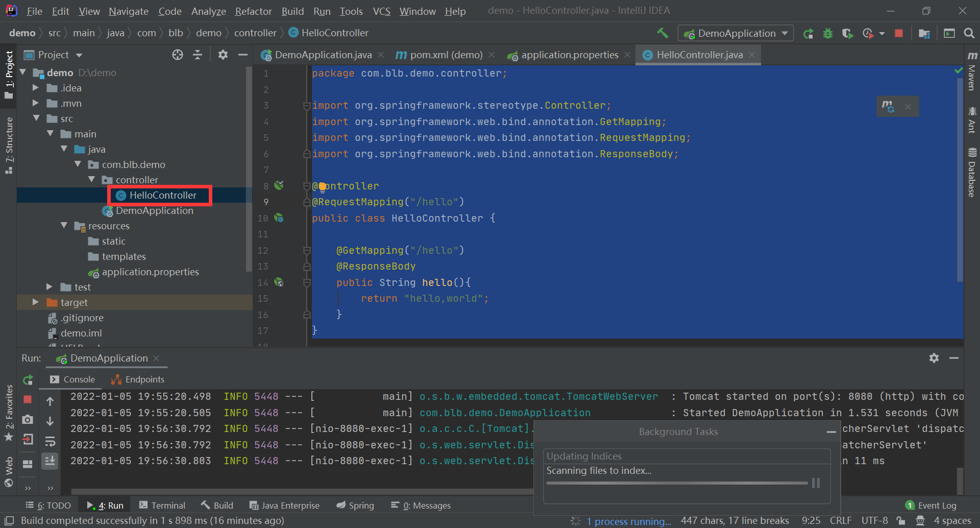Image resolution: width=980 pixels, height=528 pixels.
Task: Open Project panel settings gear
Action: [223, 55]
